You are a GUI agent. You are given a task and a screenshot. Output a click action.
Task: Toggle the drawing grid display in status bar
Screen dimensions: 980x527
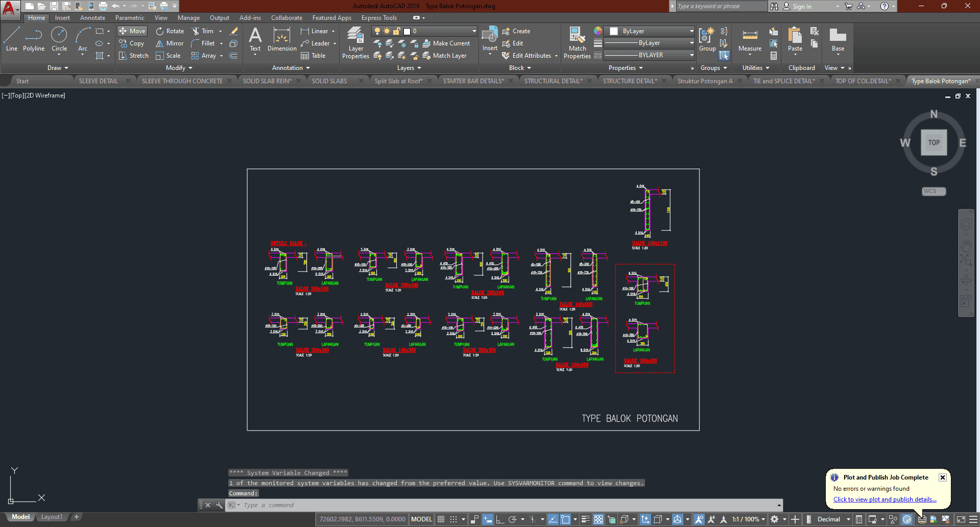pyautogui.click(x=441, y=519)
